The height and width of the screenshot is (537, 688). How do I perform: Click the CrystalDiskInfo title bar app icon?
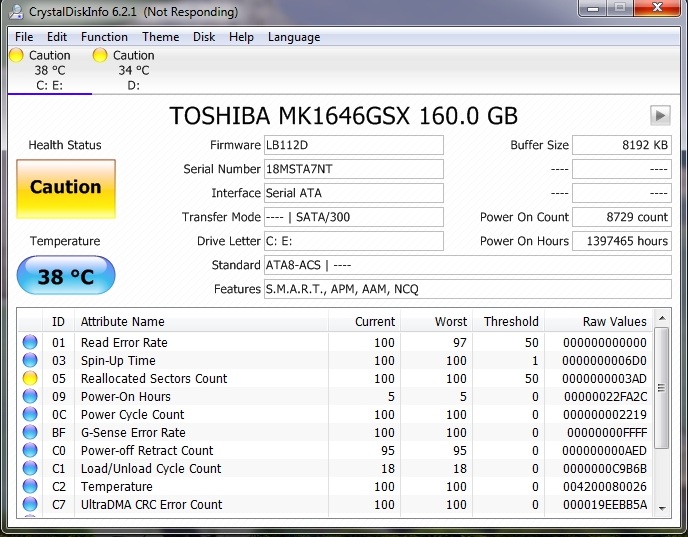point(14,12)
